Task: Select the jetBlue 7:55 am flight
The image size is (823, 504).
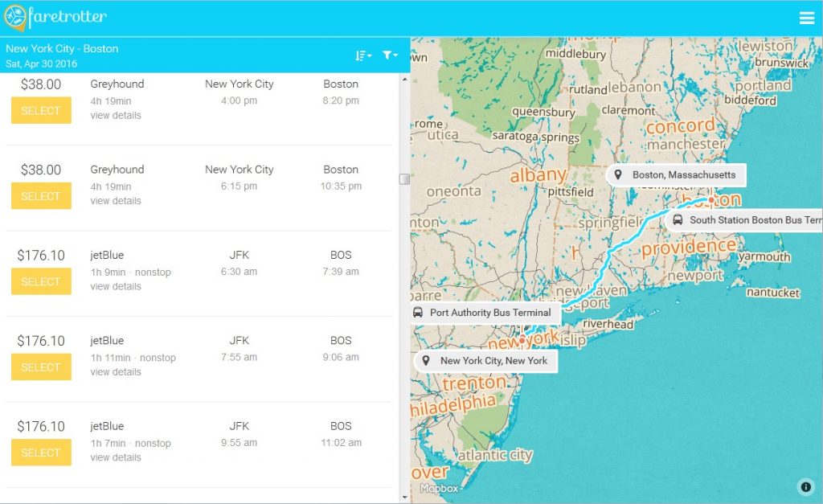Action: point(41,367)
